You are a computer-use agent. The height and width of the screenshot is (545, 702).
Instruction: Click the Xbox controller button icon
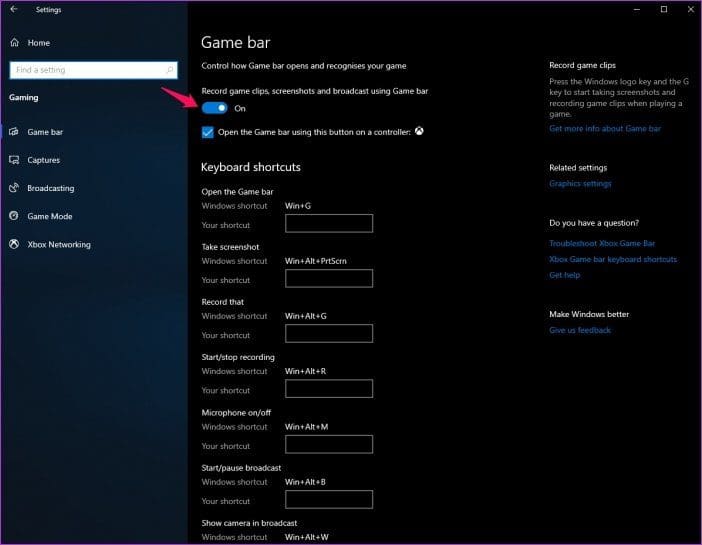point(419,131)
